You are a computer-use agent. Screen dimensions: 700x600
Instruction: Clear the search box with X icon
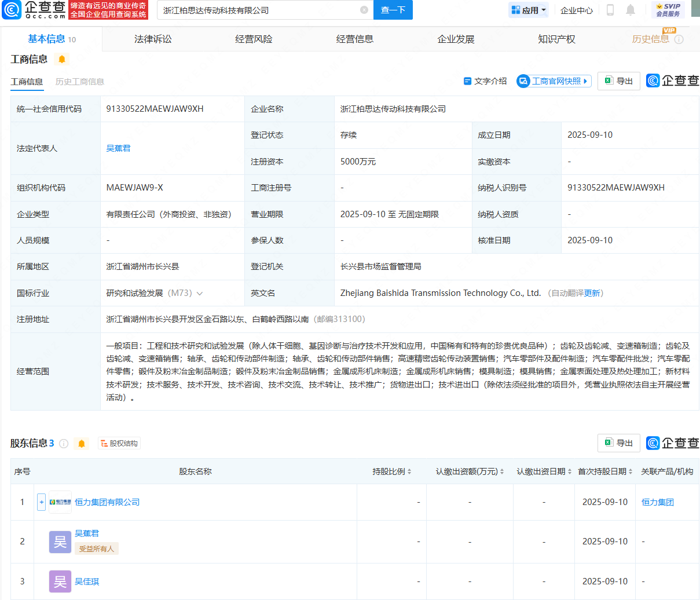click(x=364, y=10)
